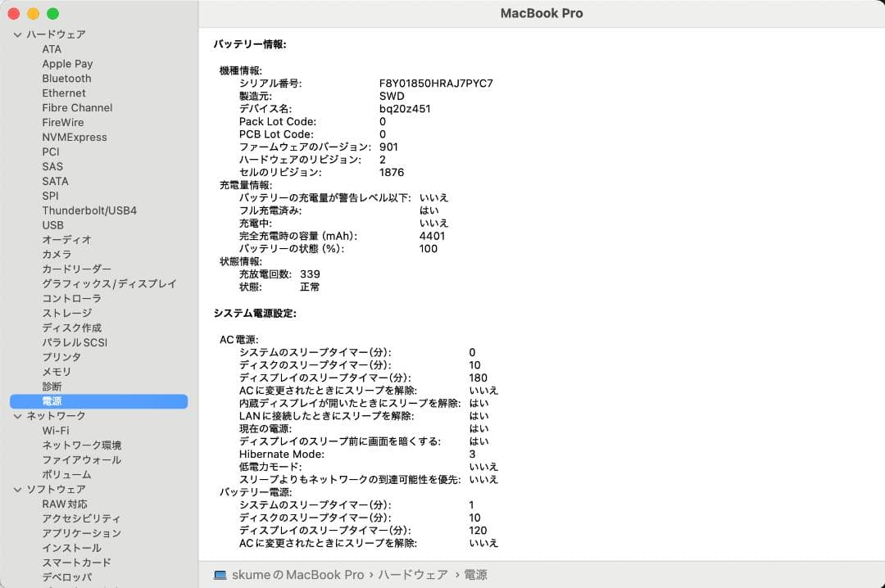Collapse the ネットワーク section
This screenshot has width=885, height=588.
pos(17,415)
